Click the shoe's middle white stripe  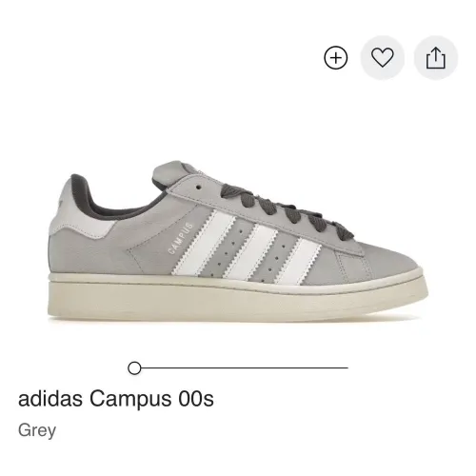251,251
